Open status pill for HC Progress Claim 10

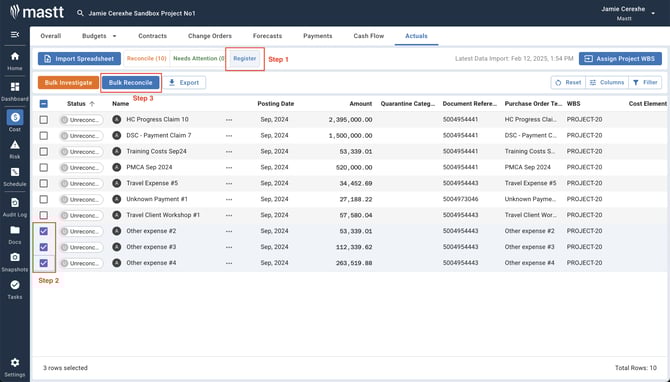pyautogui.click(x=81, y=120)
